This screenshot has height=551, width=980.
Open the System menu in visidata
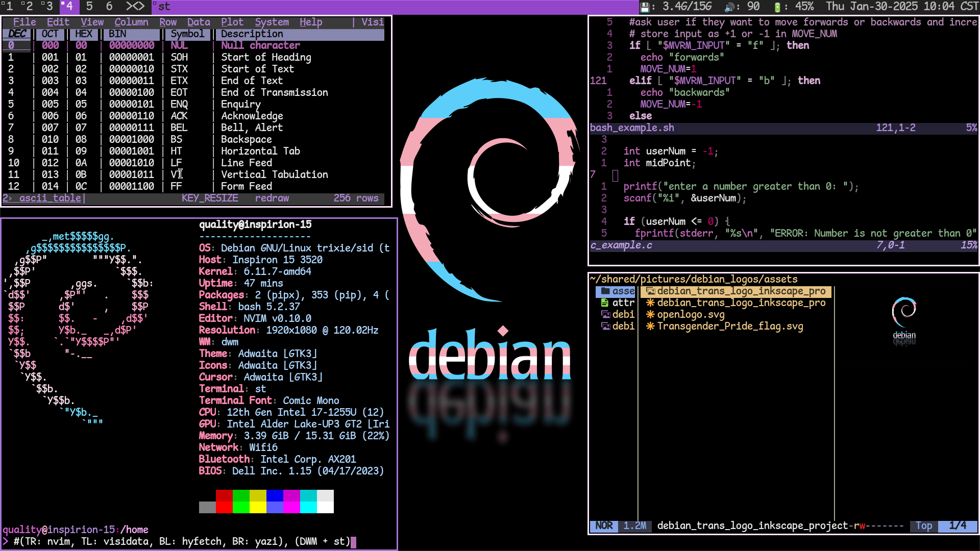click(272, 22)
